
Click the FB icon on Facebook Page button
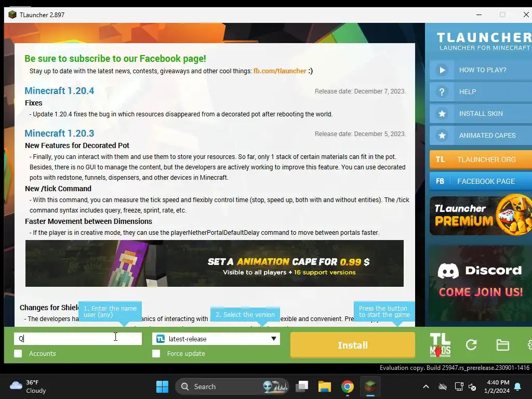[440, 181]
